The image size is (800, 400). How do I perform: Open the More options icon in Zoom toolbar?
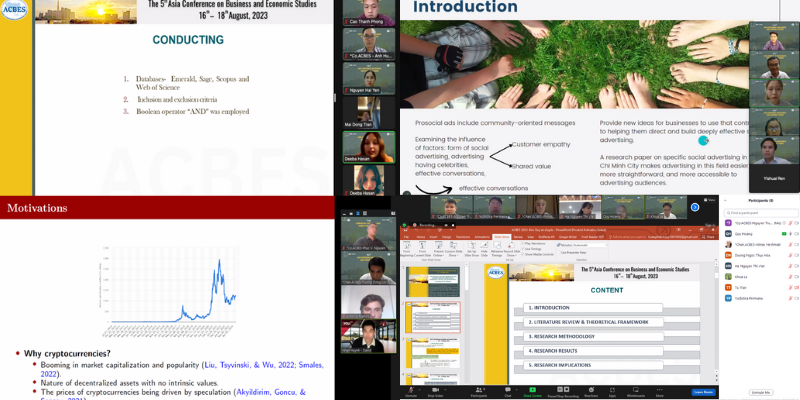660,390
